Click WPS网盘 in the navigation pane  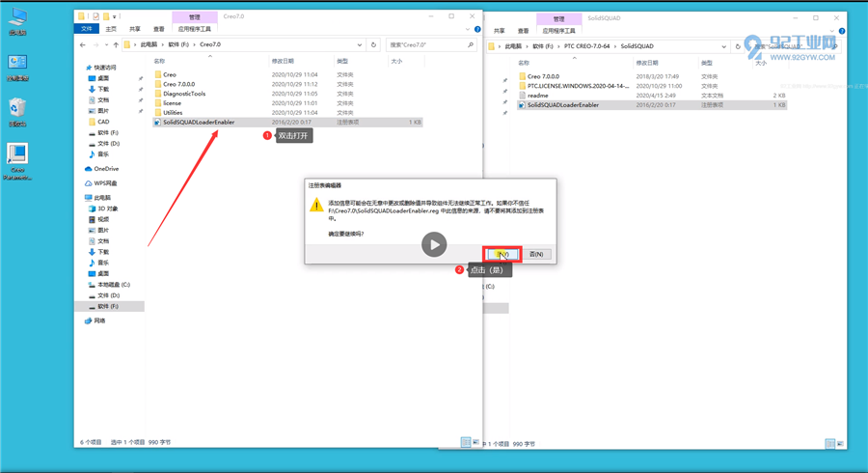click(x=105, y=183)
